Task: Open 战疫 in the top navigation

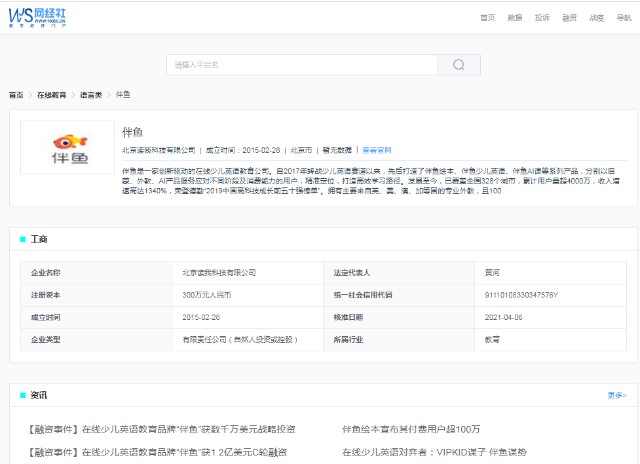Action: coord(597,18)
